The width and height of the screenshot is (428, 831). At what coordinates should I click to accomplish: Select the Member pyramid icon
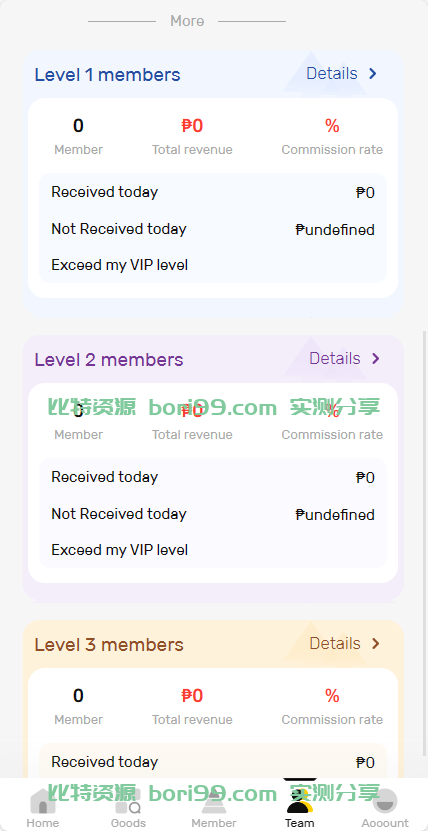coord(214,801)
